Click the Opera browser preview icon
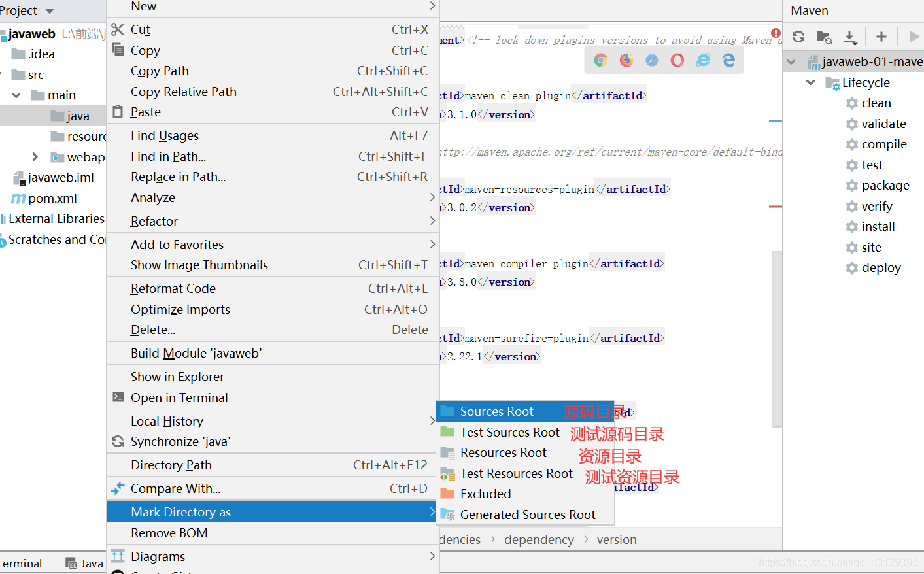Image resolution: width=924 pixels, height=574 pixels. pos(677,61)
